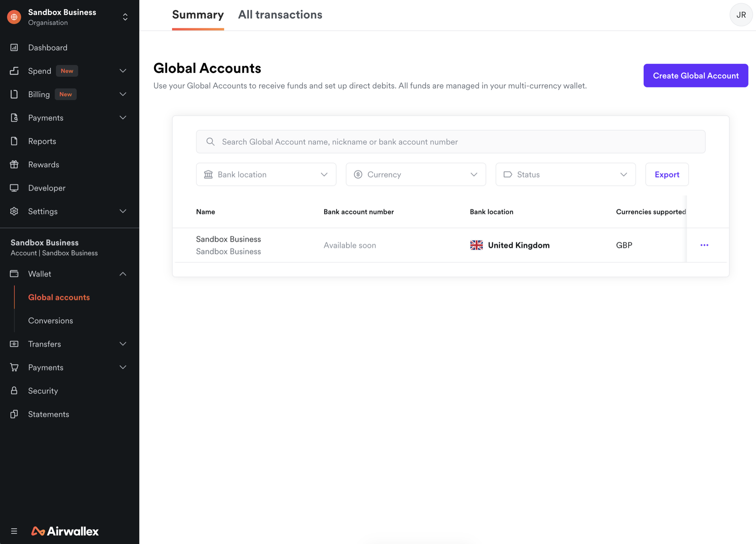Click the Transfers cash icon
Image resolution: width=756 pixels, height=544 pixels.
tap(14, 344)
